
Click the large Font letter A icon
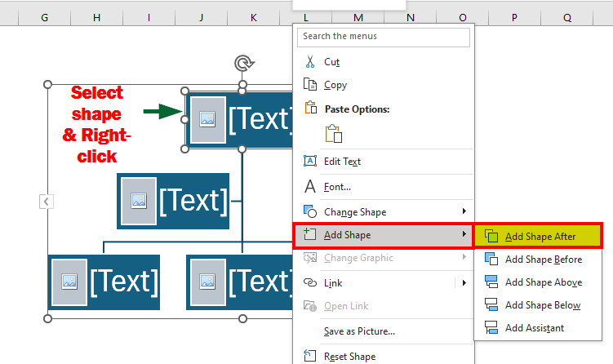pos(310,187)
